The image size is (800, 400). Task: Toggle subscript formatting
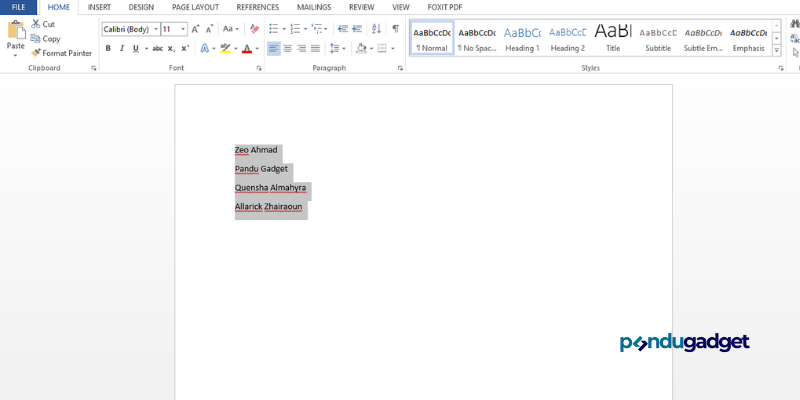click(x=171, y=48)
